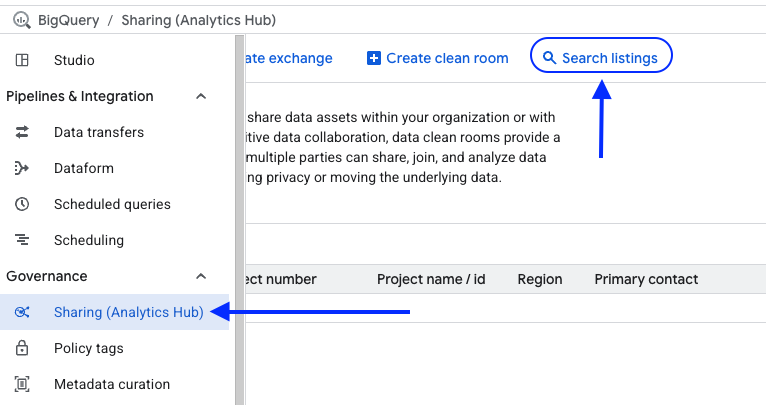Collapse the Pipelines & Integration section chevron

201,96
